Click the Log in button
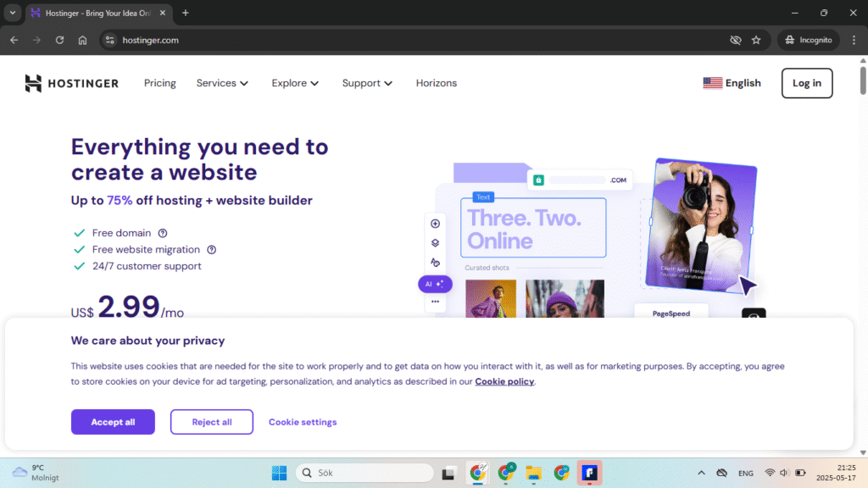 (x=807, y=83)
